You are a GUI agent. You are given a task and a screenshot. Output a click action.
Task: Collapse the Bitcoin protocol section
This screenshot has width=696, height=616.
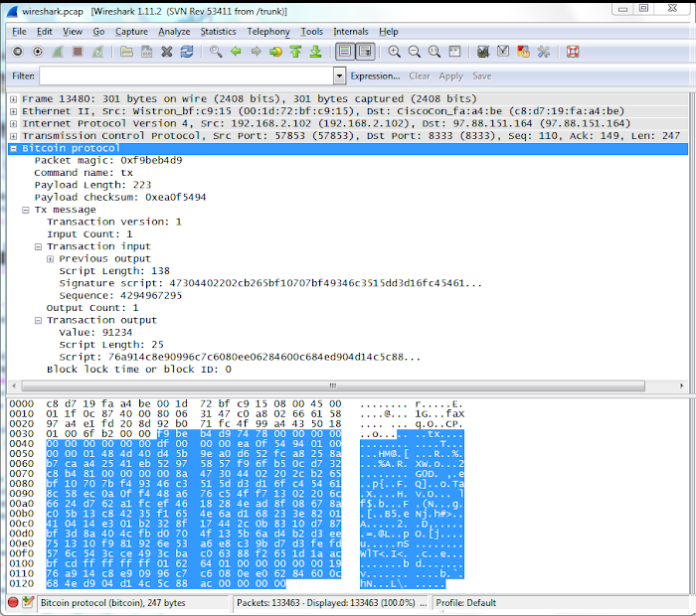[13, 147]
